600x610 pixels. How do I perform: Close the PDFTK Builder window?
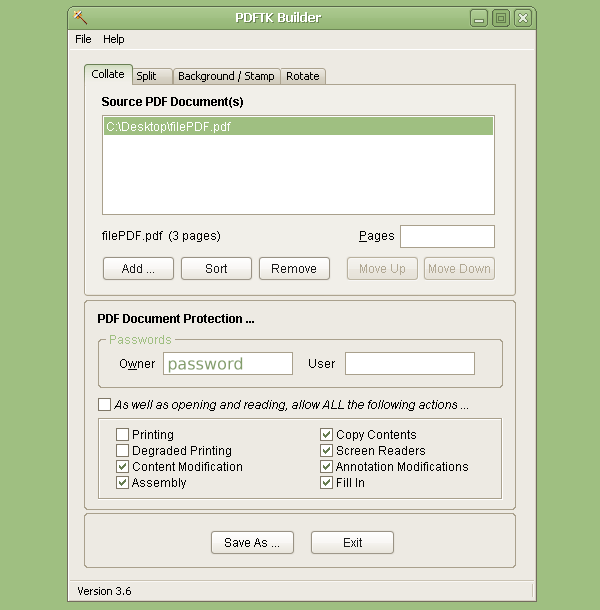pos(523,18)
